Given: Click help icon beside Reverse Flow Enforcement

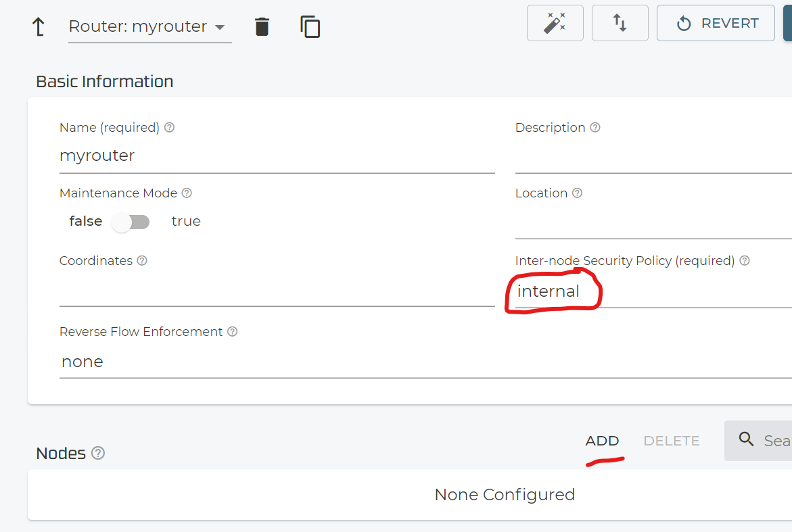Looking at the screenshot, I should coord(233,332).
